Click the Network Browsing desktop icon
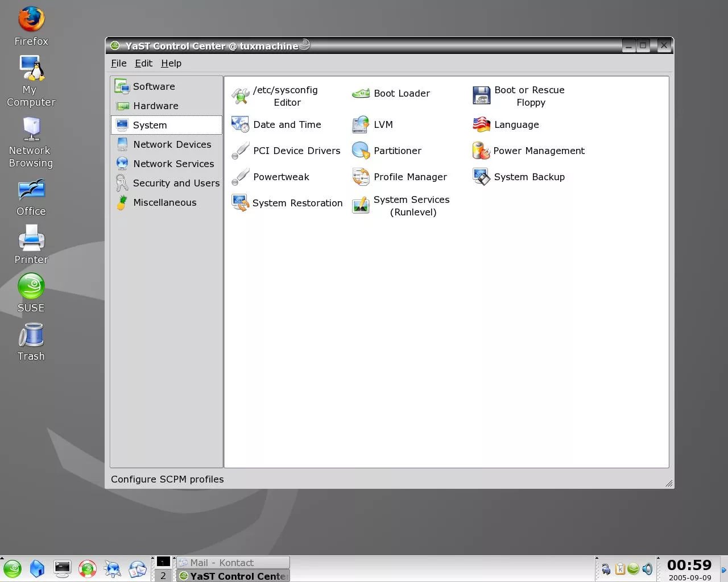The height and width of the screenshot is (582, 728). click(31, 142)
